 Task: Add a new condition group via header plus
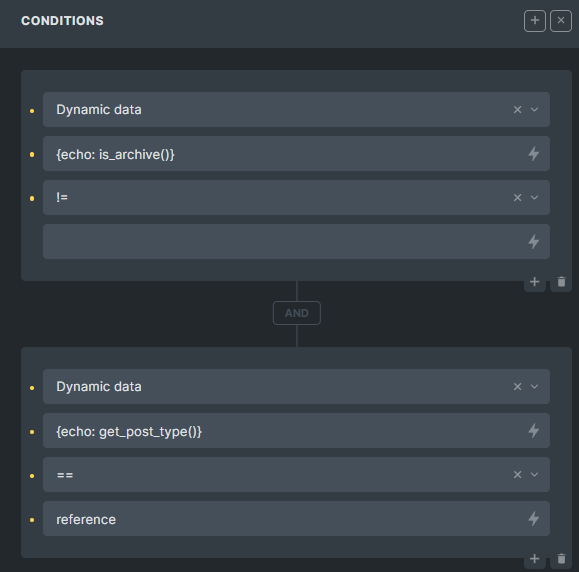tap(535, 21)
